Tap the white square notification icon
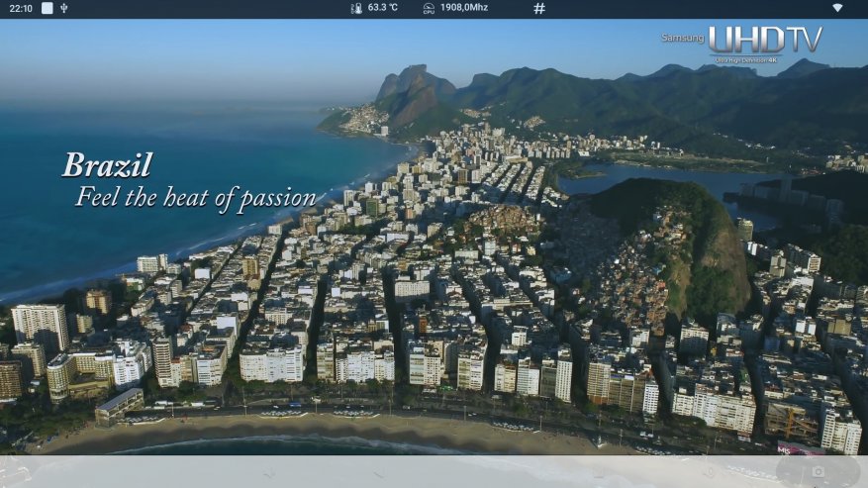868x488 pixels. point(47,8)
